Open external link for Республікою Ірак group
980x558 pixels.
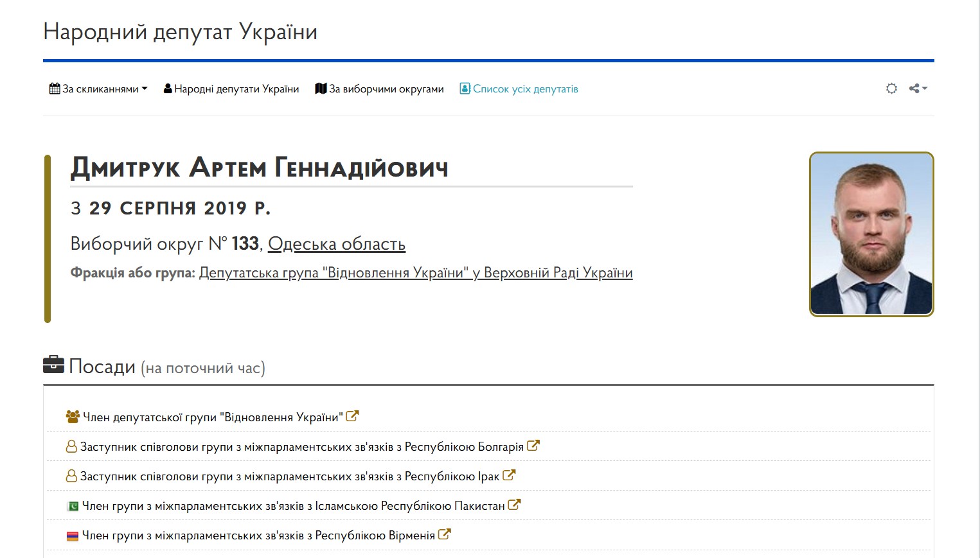point(509,475)
